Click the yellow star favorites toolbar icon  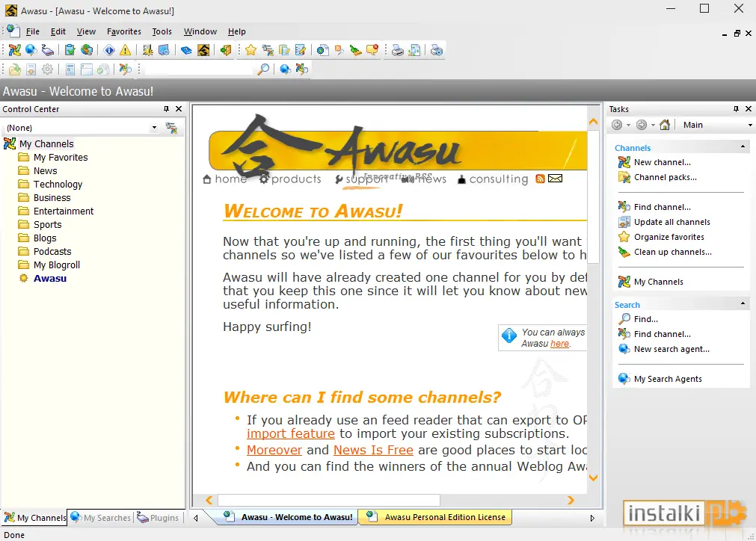(251, 50)
